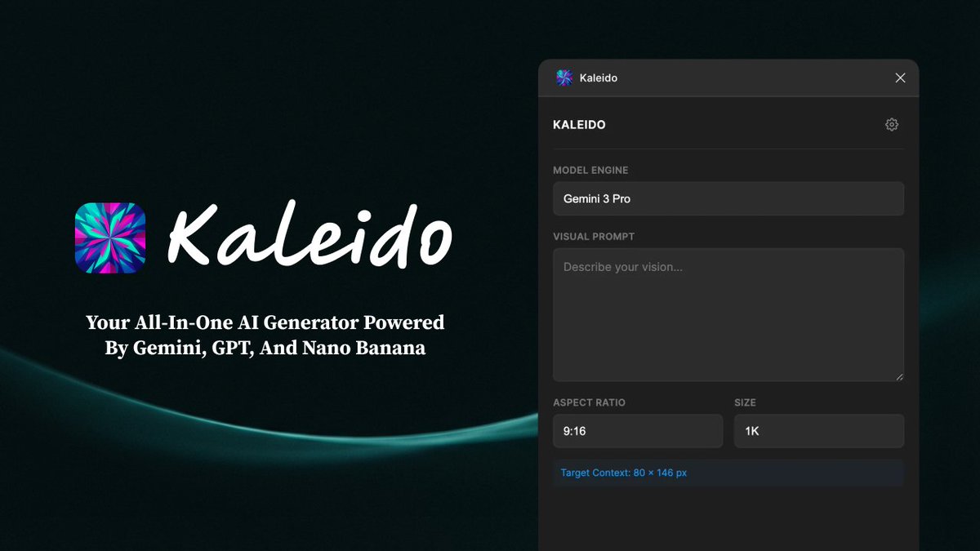Image resolution: width=980 pixels, height=551 pixels.
Task: Open settings via the gear icon
Action: 892,125
